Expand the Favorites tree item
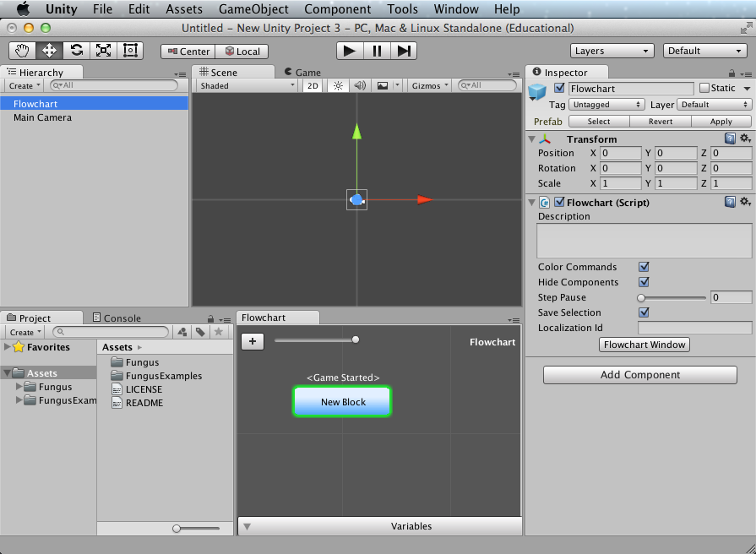 click(x=8, y=346)
